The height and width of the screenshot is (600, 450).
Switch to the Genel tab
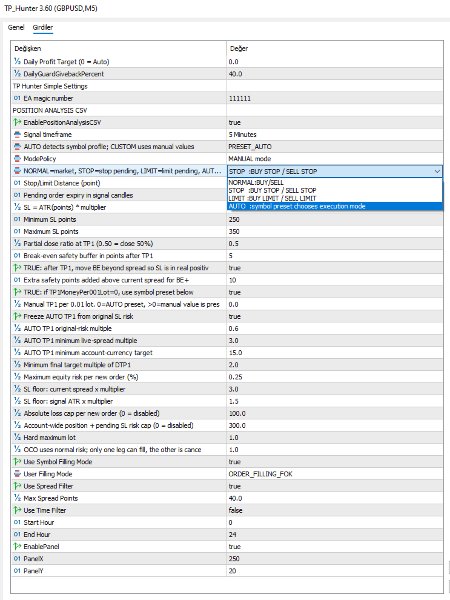pos(16,28)
